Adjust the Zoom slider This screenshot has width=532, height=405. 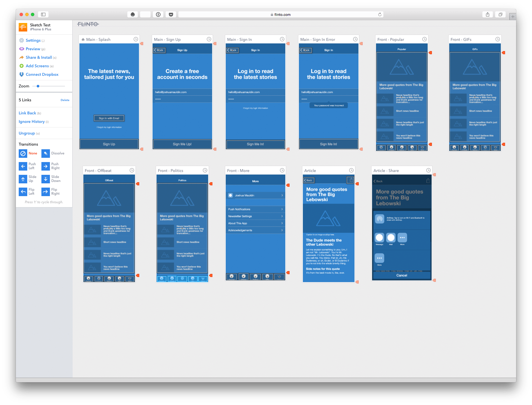tap(38, 86)
